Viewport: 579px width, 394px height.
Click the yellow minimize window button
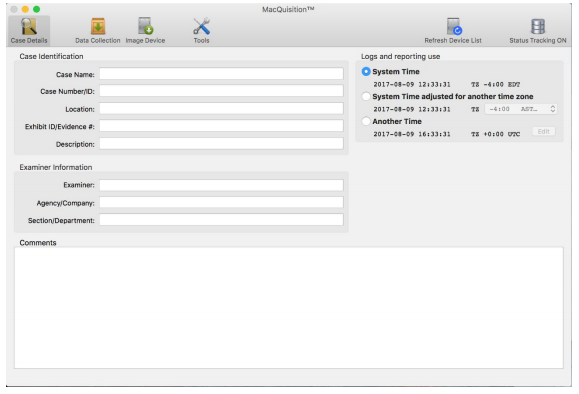coord(25,9)
